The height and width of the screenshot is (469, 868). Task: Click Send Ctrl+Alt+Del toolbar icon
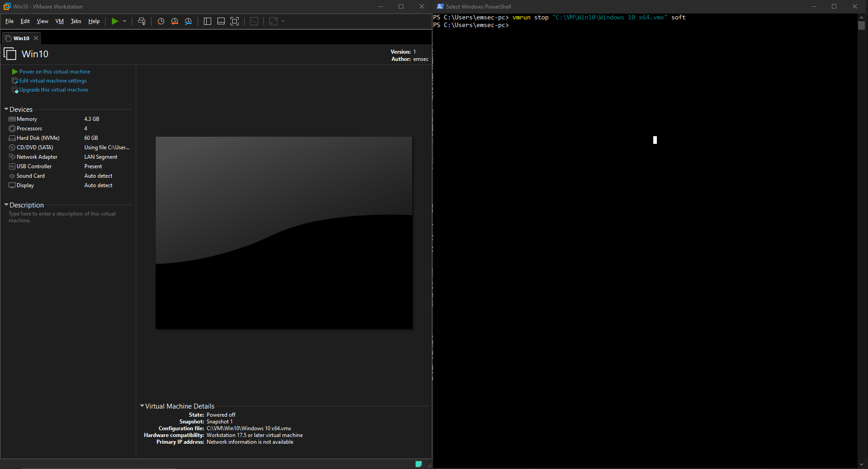pos(142,21)
